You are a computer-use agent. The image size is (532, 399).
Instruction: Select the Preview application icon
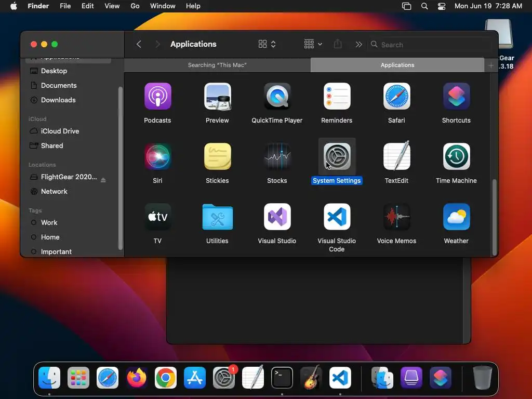coord(217,96)
